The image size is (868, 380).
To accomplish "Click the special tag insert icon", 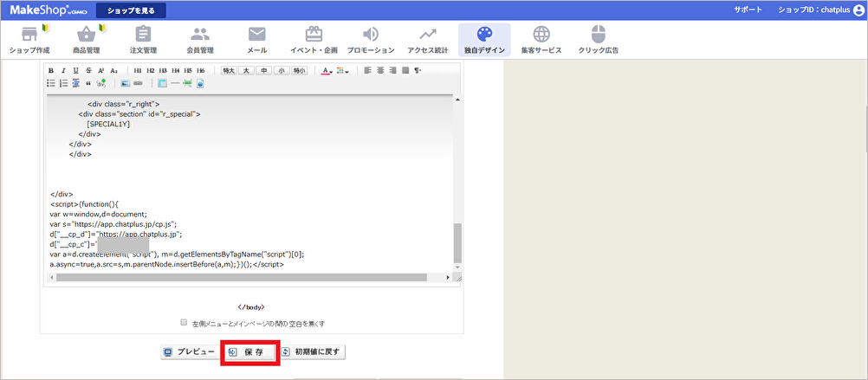I will pos(100,83).
